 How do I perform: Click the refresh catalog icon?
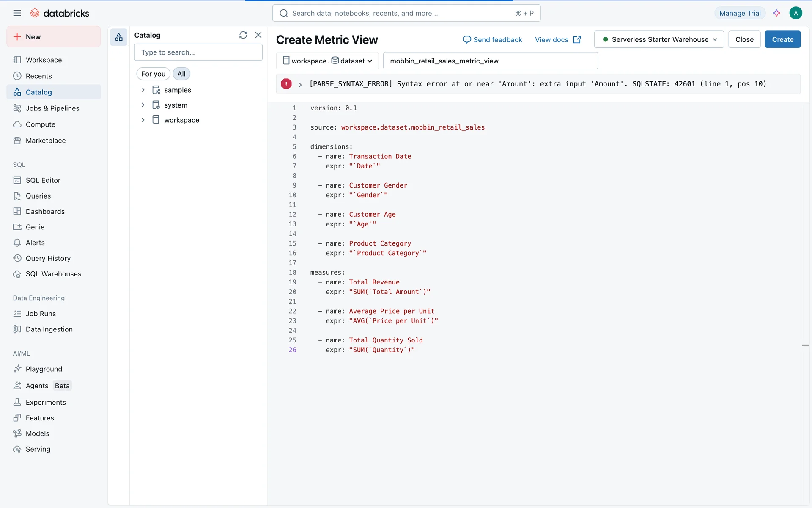pyautogui.click(x=243, y=35)
